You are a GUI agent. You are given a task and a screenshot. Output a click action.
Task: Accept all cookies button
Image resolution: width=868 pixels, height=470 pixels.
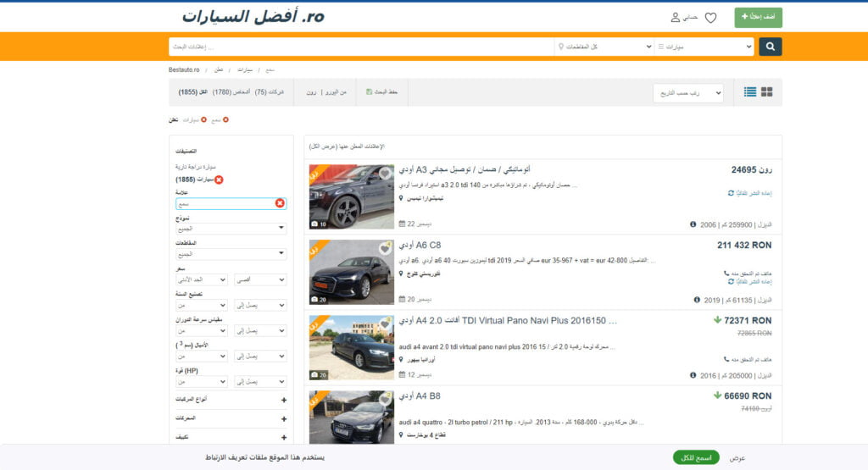[696, 457]
